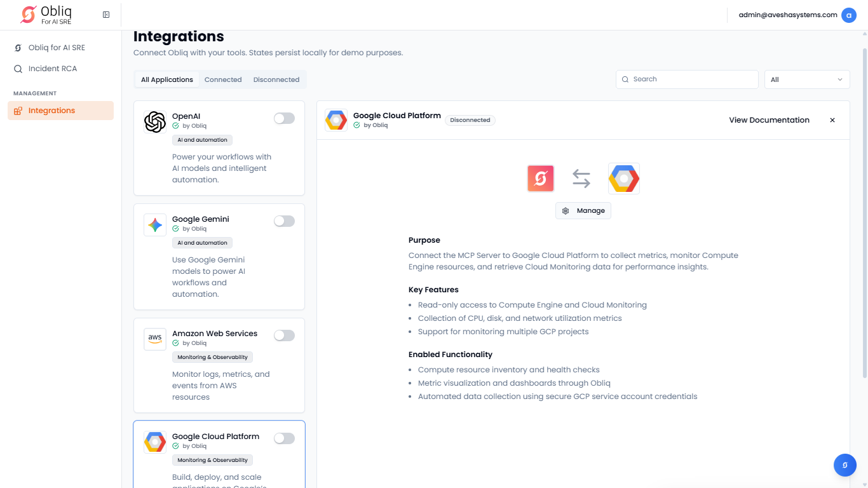Click the OpenAI logo icon
868x488 pixels.
[x=155, y=122]
